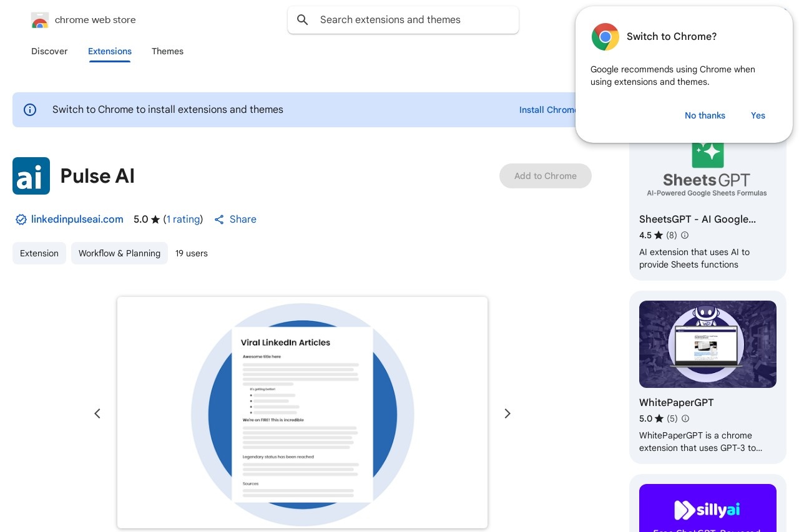Open the Viral LinkedIn Articles screenshot

pyautogui.click(x=302, y=412)
